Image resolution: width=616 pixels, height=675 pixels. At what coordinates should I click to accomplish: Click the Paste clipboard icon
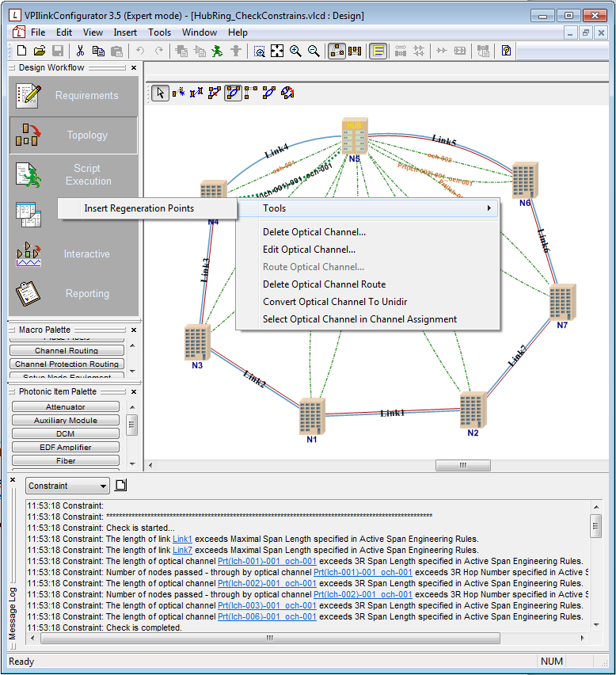(116, 51)
